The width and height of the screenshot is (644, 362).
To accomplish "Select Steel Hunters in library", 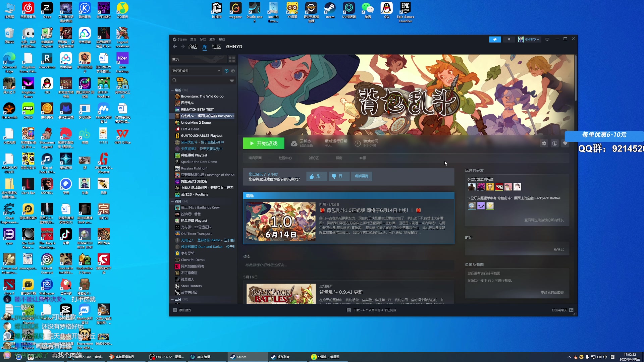I will [191, 286].
